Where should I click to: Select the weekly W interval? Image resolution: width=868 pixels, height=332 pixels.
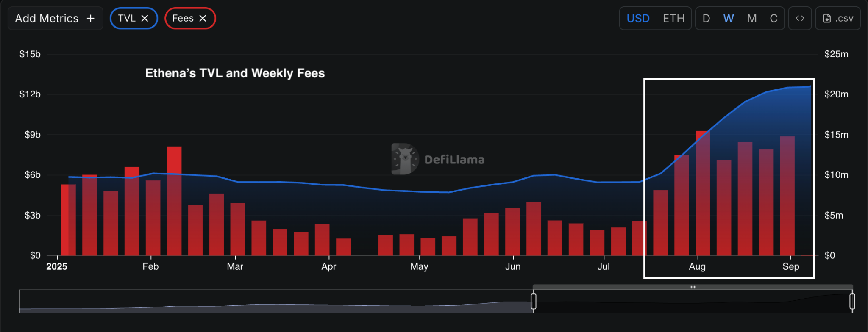point(729,18)
